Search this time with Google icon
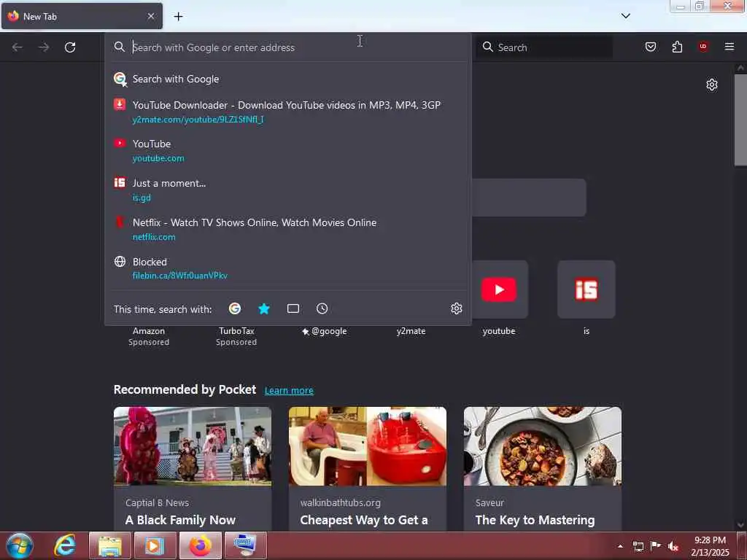The image size is (747, 560). 235,308
